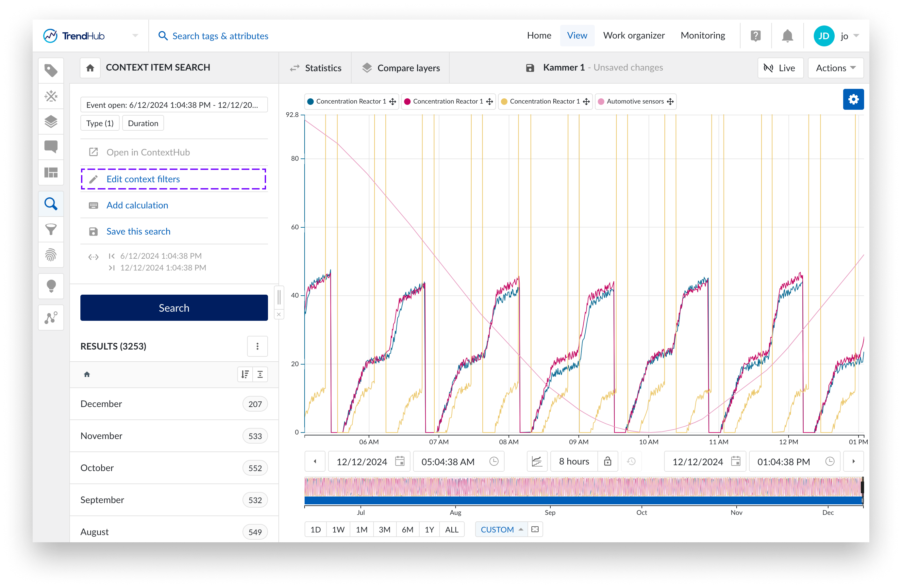Screen dimensions: 902x588
Task: Expand the CUSTOM time range dropdown
Action: [501, 529]
